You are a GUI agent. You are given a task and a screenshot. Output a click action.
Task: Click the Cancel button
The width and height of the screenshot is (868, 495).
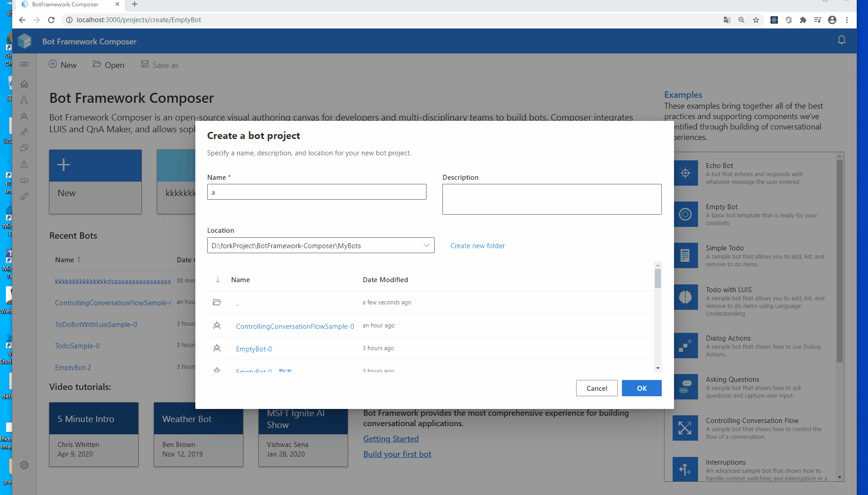pos(596,388)
